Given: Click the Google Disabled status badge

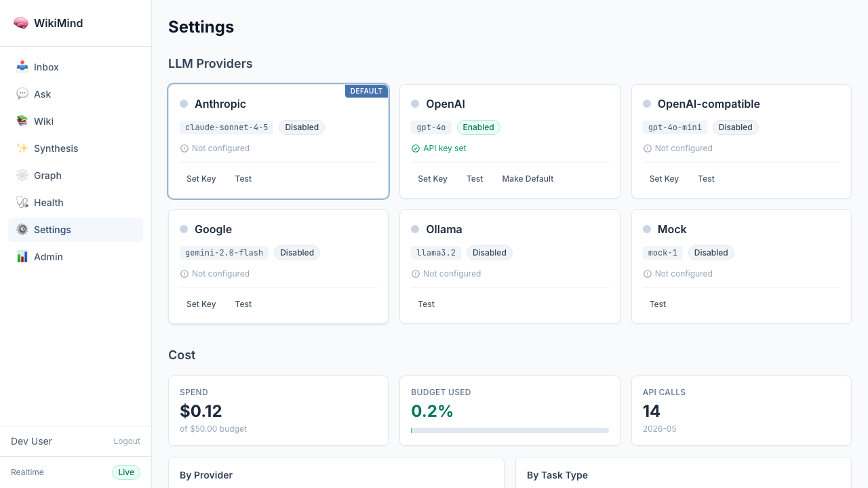Looking at the screenshot, I should tap(297, 253).
